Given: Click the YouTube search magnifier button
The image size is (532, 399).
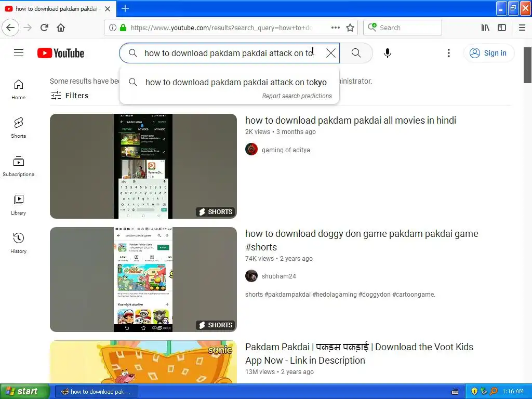Looking at the screenshot, I should coord(356,53).
